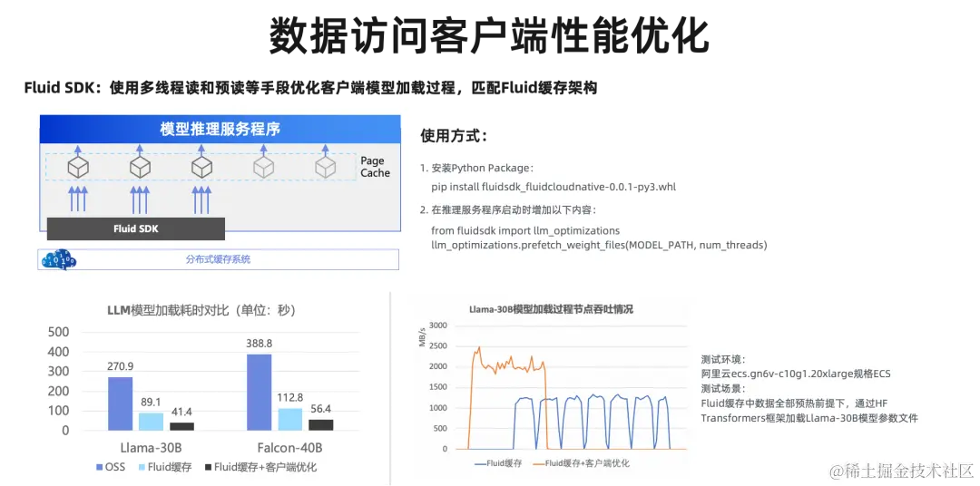Click the cloud binary icon beside 分布式缓存系统
This screenshot has height=486, width=980.
[x=58, y=259]
